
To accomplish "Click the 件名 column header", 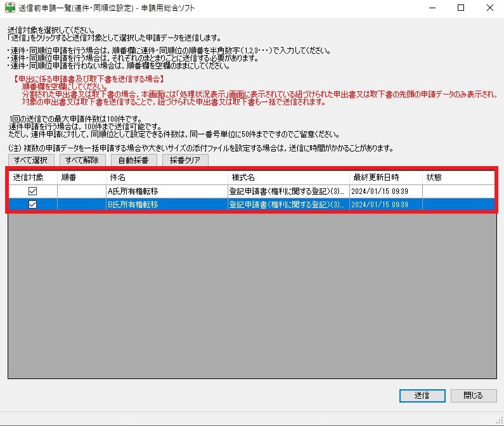I will tap(166, 177).
